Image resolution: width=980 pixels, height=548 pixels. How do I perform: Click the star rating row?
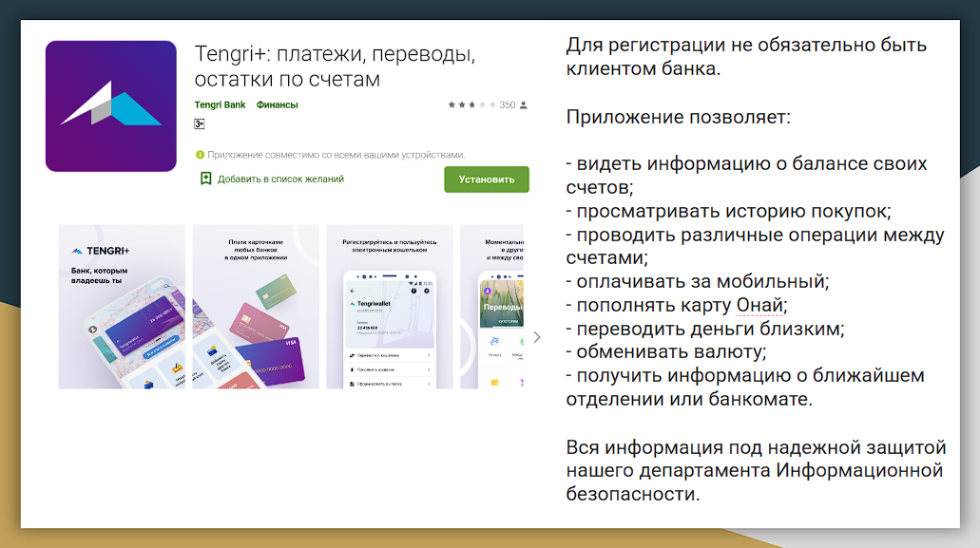tap(471, 104)
